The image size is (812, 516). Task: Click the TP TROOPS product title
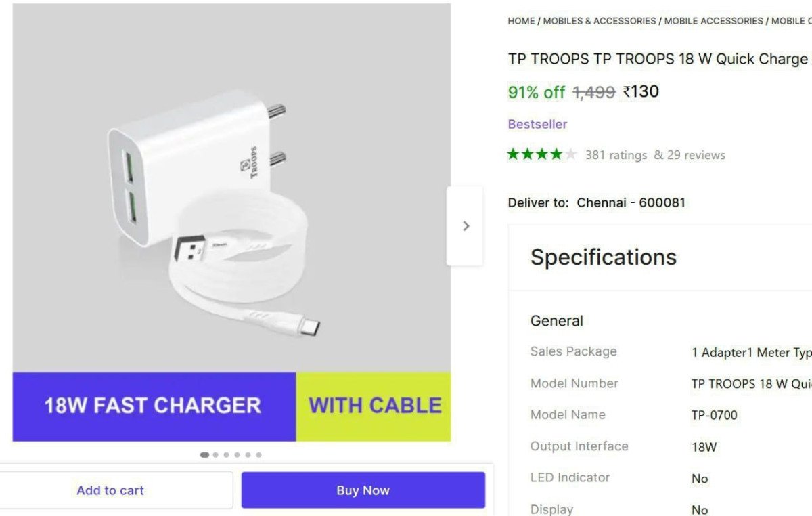tap(658, 59)
